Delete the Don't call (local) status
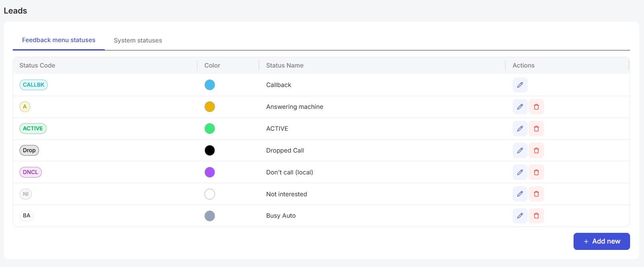Image resolution: width=644 pixels, height=267 pixels. (x=536, y=172)
